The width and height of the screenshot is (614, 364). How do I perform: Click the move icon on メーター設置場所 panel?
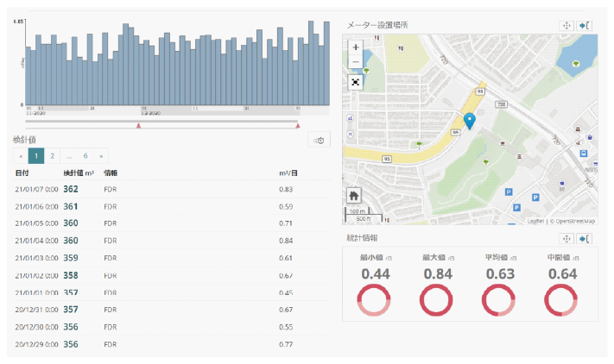567,26
